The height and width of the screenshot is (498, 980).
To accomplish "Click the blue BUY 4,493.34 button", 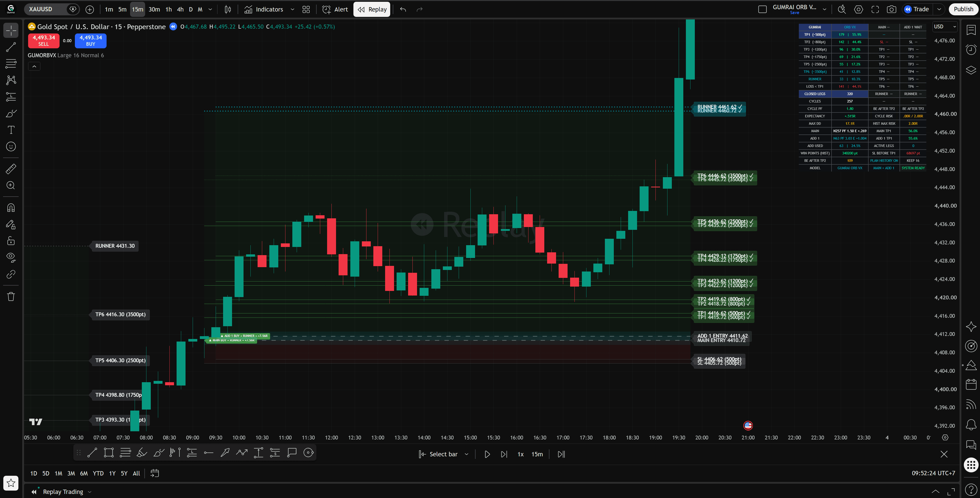I will 90,41.
